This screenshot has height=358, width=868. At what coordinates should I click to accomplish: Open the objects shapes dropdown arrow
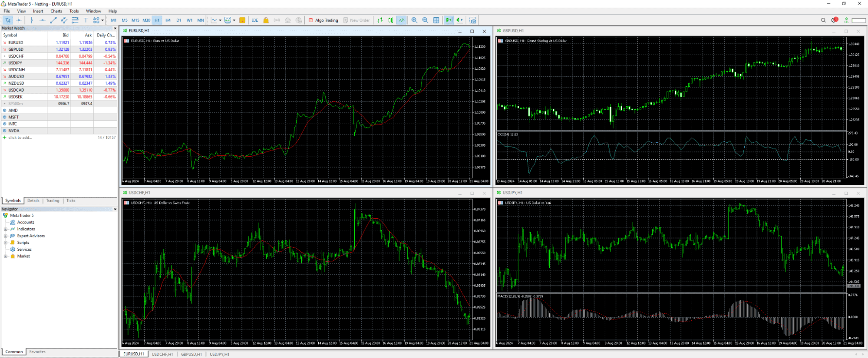tap(102, 20)
